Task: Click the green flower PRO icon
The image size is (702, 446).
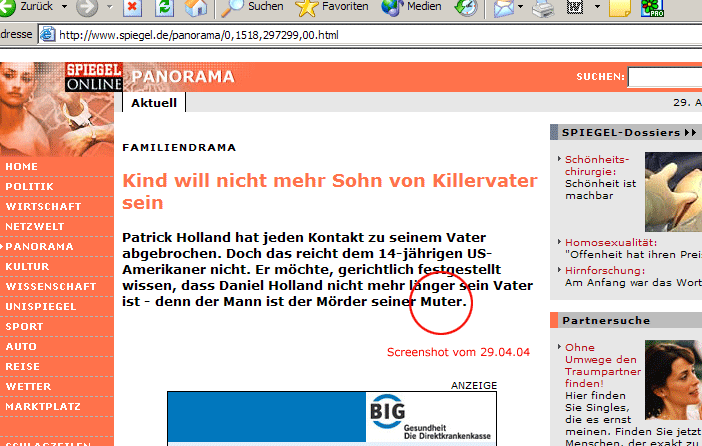Action: point(652,7)
